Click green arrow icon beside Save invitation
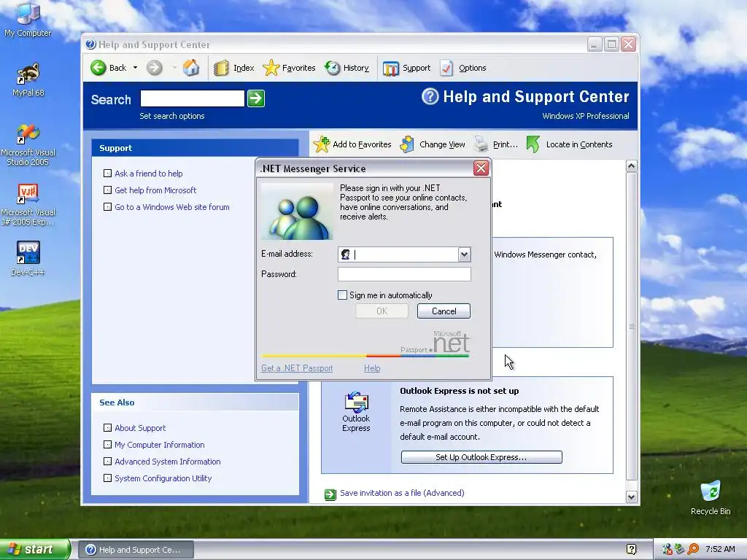This screenshot has width=747, height=560. pyautogui.click(x=330, y=494)
